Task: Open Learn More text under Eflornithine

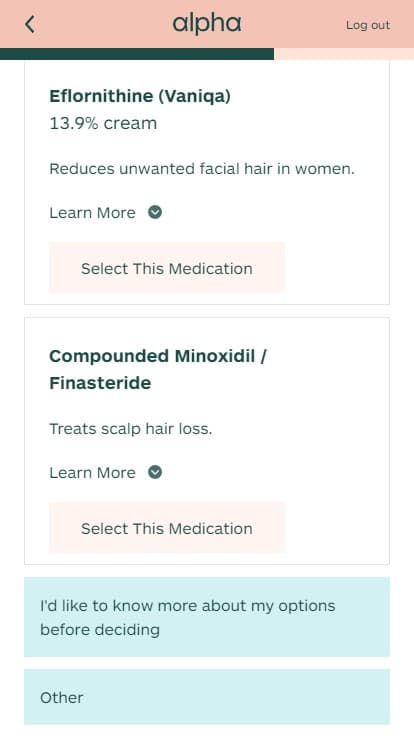Action: click(92, 213)
